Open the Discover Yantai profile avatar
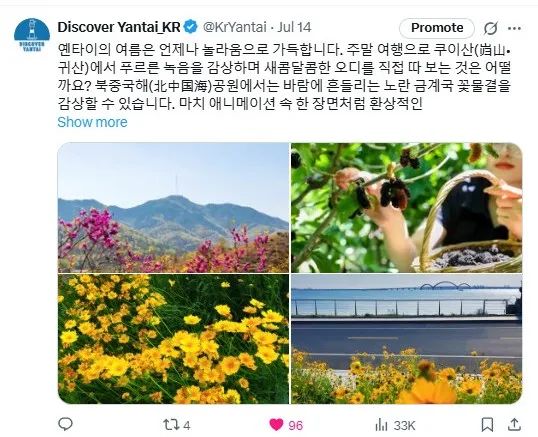 pyautogui.click(x=32, y=36)
